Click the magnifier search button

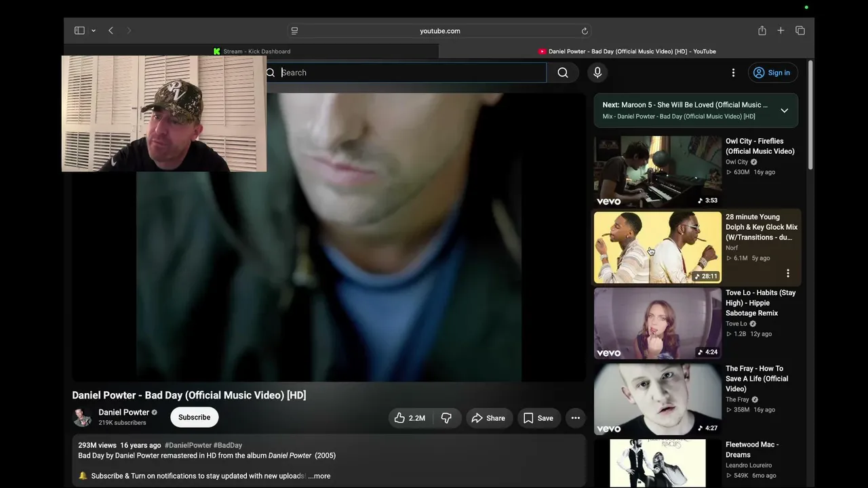[x=563, y=73]
